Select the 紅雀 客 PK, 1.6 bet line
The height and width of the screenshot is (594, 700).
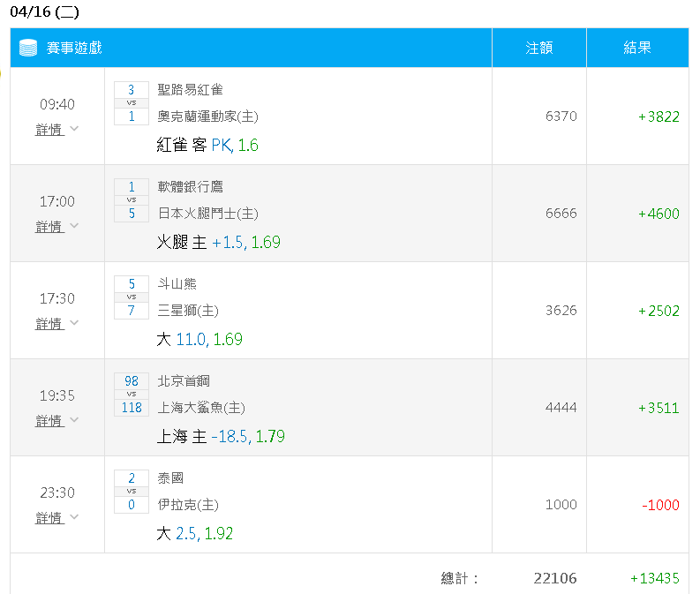click(x=207, y=146)
